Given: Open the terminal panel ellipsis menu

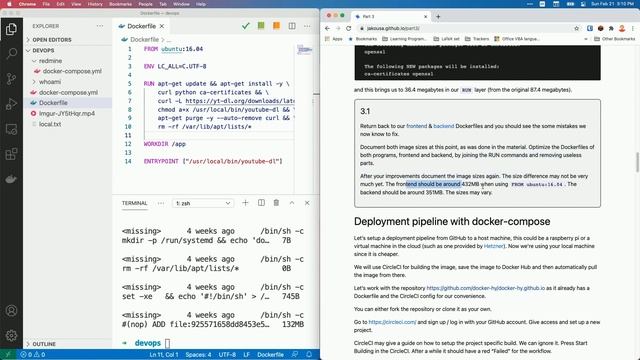Looking at the screenshot, I should point(161,203).
